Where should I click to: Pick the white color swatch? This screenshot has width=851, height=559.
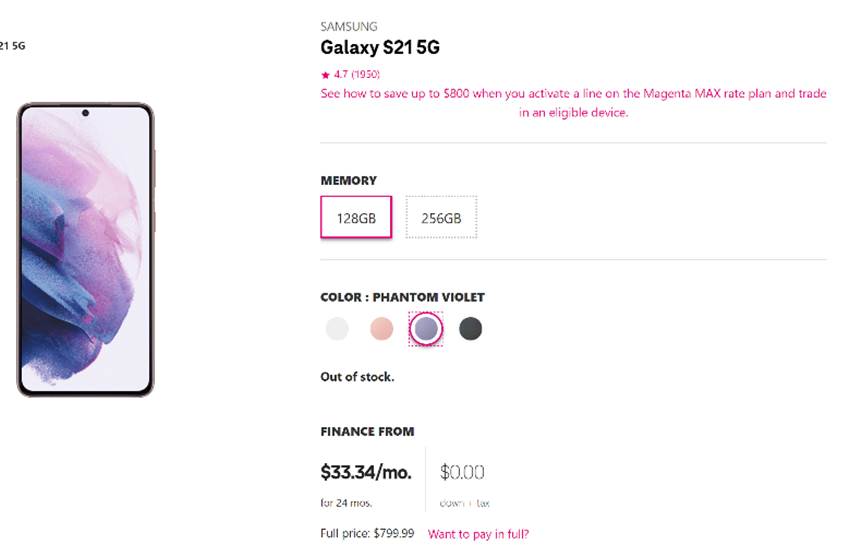click(337, 328)
